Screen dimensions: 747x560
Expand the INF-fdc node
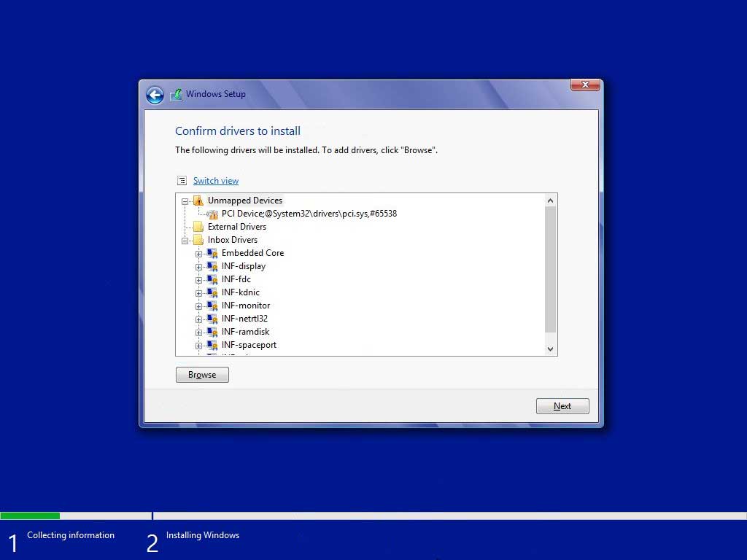[x=198, y=280]
